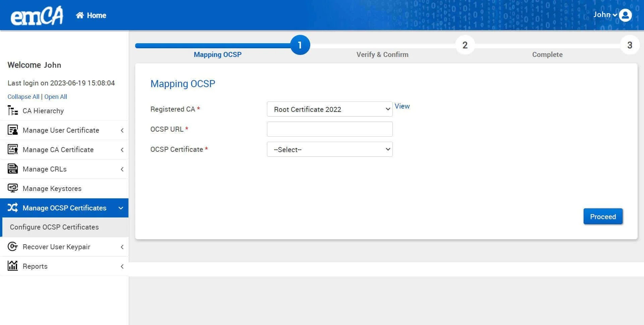Click the Reports chart icon
The width and height of the screenshot is (644, 325).
coord(12,266)
